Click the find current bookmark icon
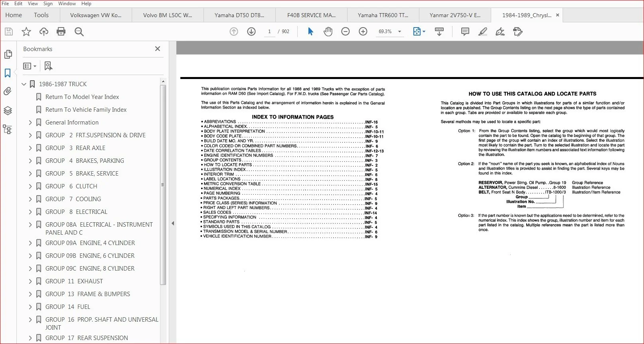Image resolution: width=644 pixels, height=344 pixels. coord(48,66)
